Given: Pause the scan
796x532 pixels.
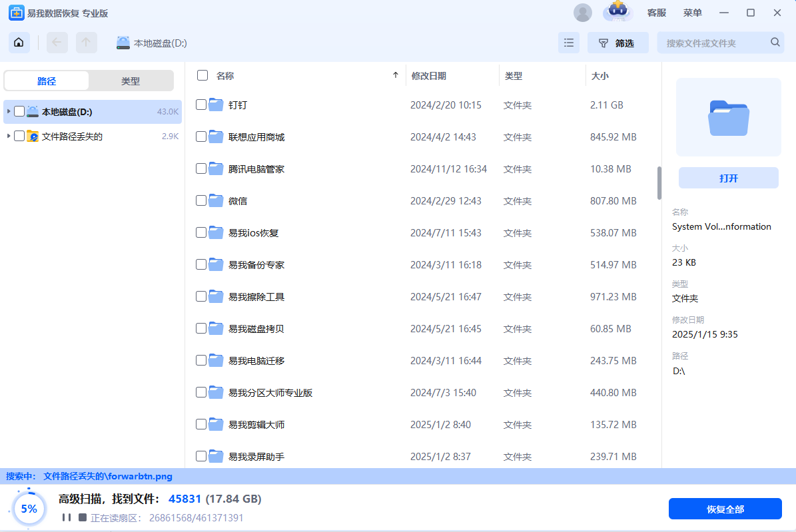Looking at the screenshot, I should (67, 517).
